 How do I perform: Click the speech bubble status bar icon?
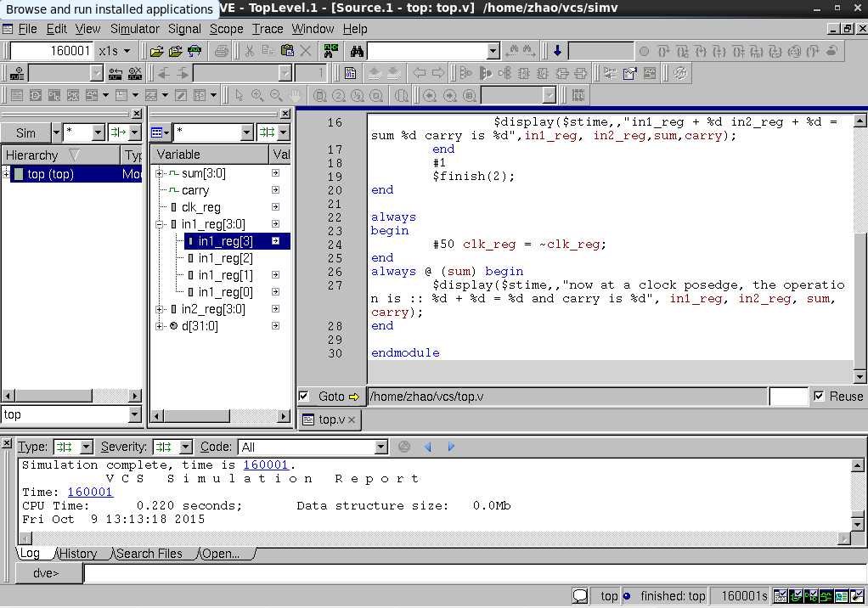point(580,596)
